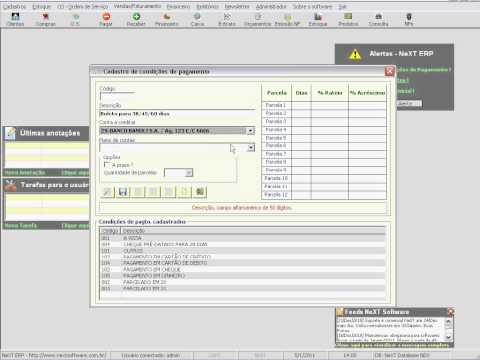
Task: Open the Caixa toolbar icon
Action: pyautogui.click(x=197, y=19)
